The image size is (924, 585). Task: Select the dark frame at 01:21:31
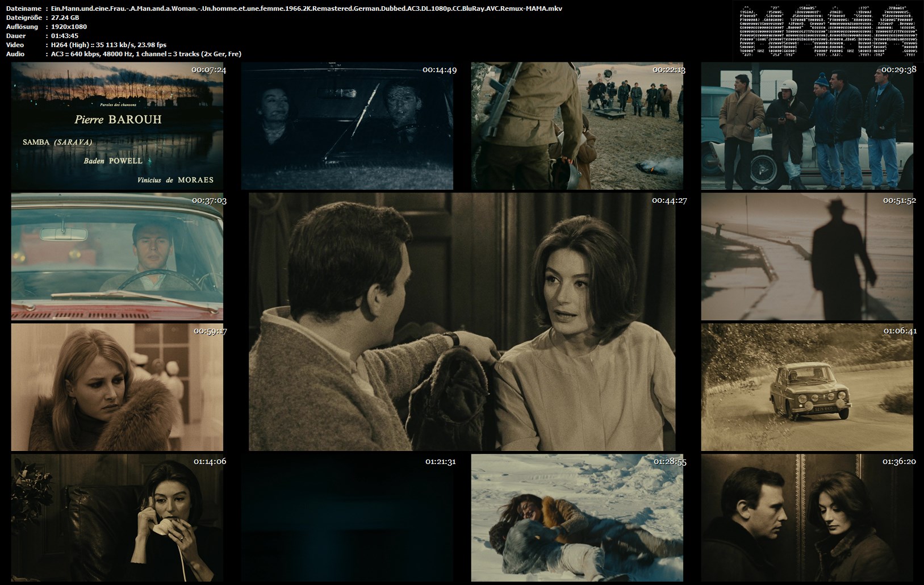348,518
